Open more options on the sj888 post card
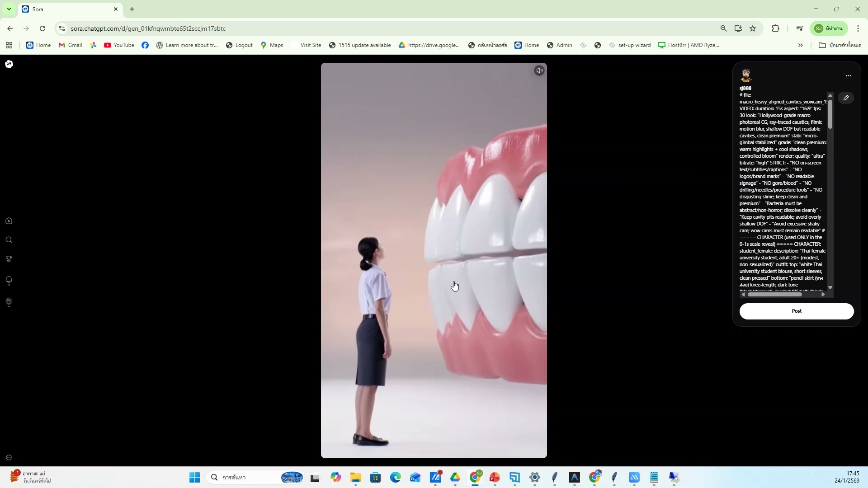The height and width of the screenshot is (488, 868). coord(848,75)
